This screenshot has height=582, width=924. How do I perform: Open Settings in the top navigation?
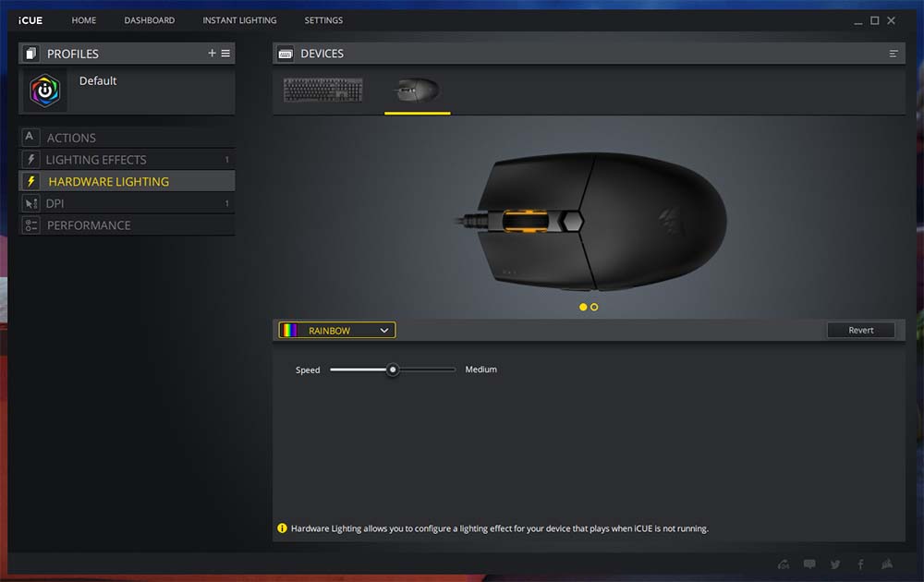323,20
